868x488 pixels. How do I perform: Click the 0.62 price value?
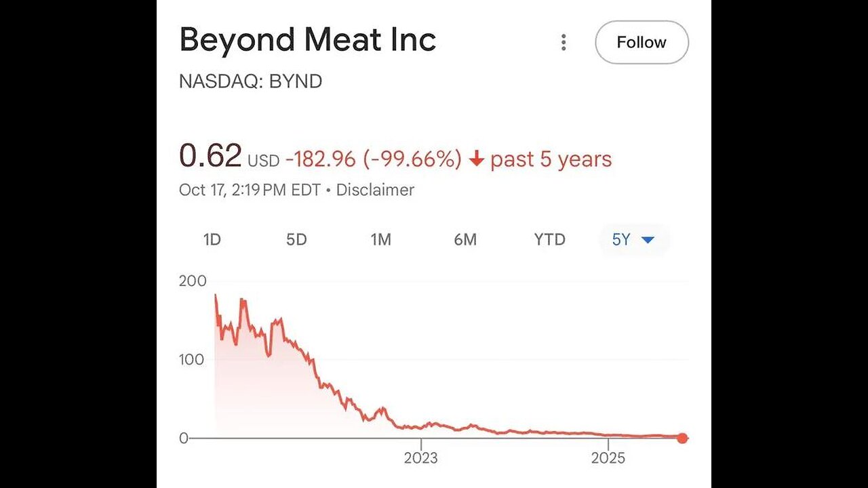click(x=210, y=156)
